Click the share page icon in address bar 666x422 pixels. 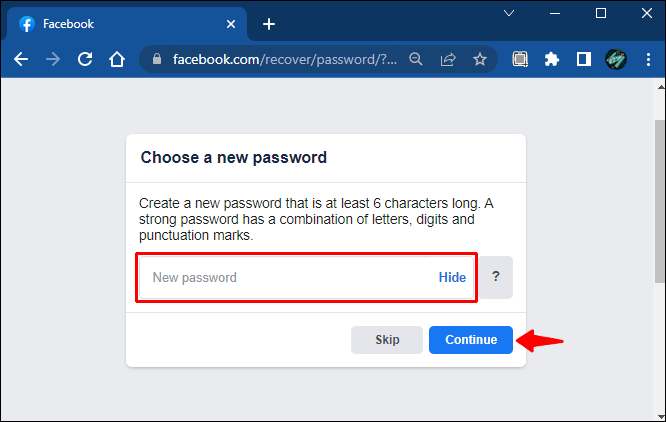448,59
